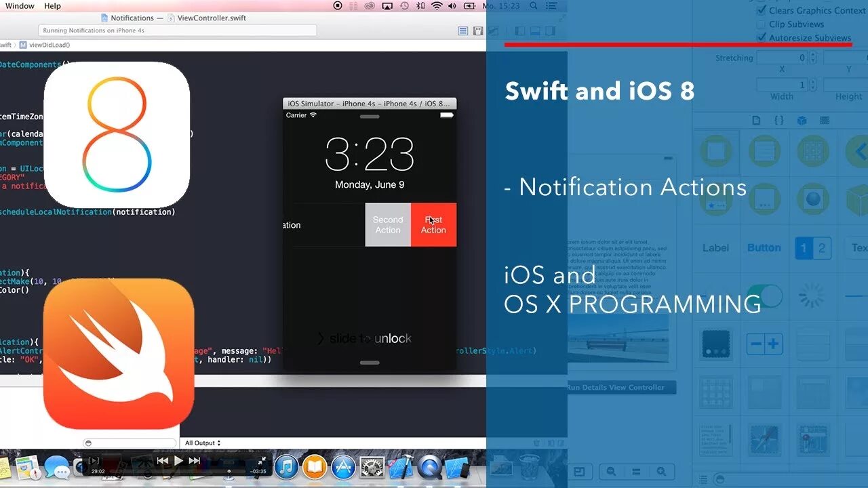Toggle Clears Graphics Context checkbox
The image size is (868, 488).
761,10
